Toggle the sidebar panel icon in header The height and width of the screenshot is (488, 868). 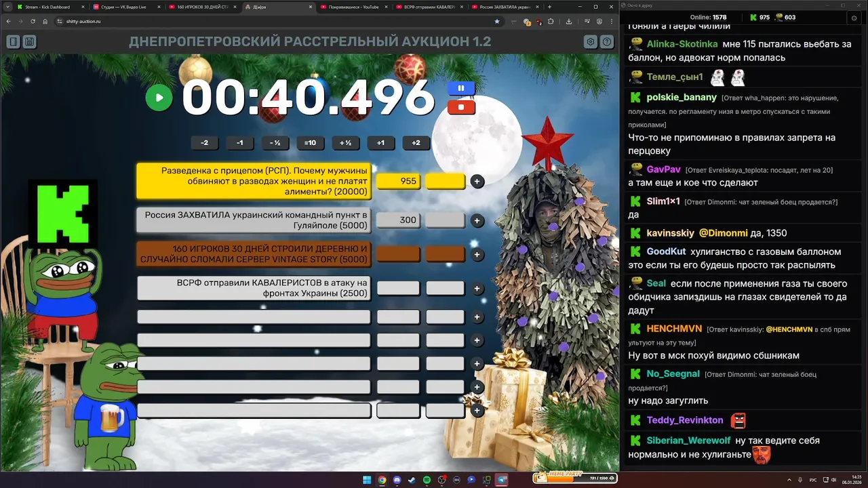13,42
